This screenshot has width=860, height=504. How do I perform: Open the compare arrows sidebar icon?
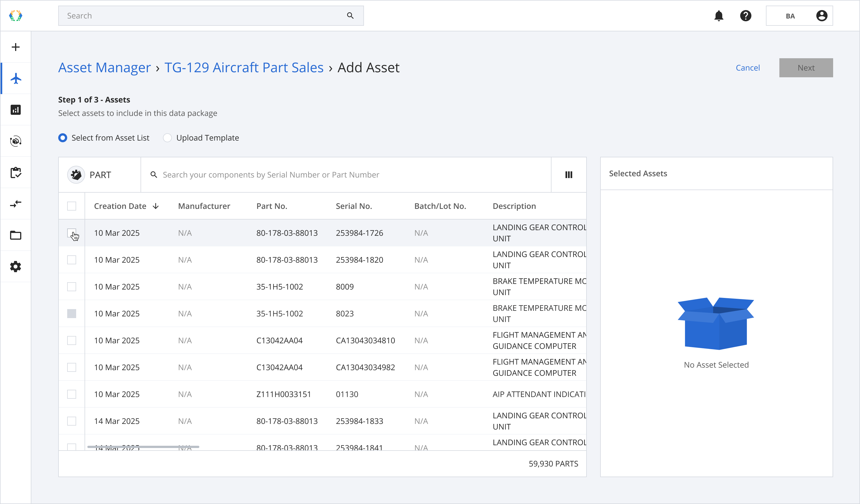(x=16, y=204)
